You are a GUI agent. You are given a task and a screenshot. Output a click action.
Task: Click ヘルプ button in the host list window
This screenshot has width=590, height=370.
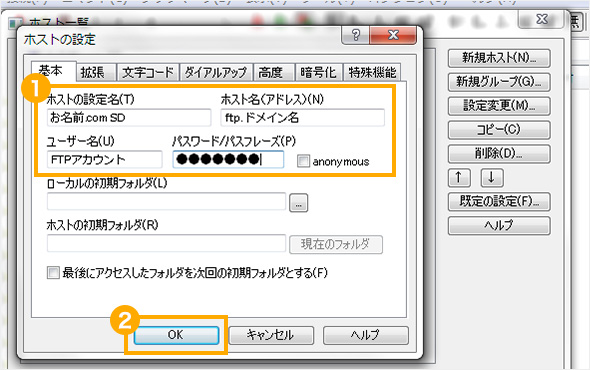click(499, 225)
